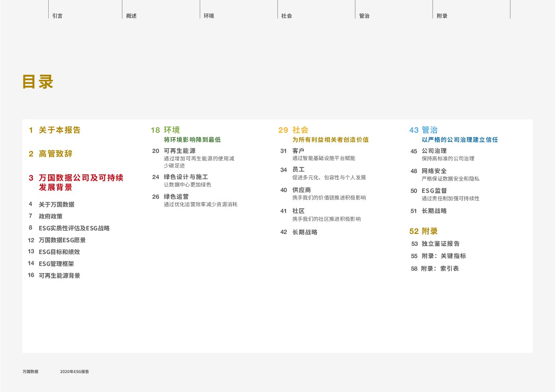The image size is (555, 392).
Task: Select description 促进多元化、包容性与个人发展
Action: (x=329, y=177)
